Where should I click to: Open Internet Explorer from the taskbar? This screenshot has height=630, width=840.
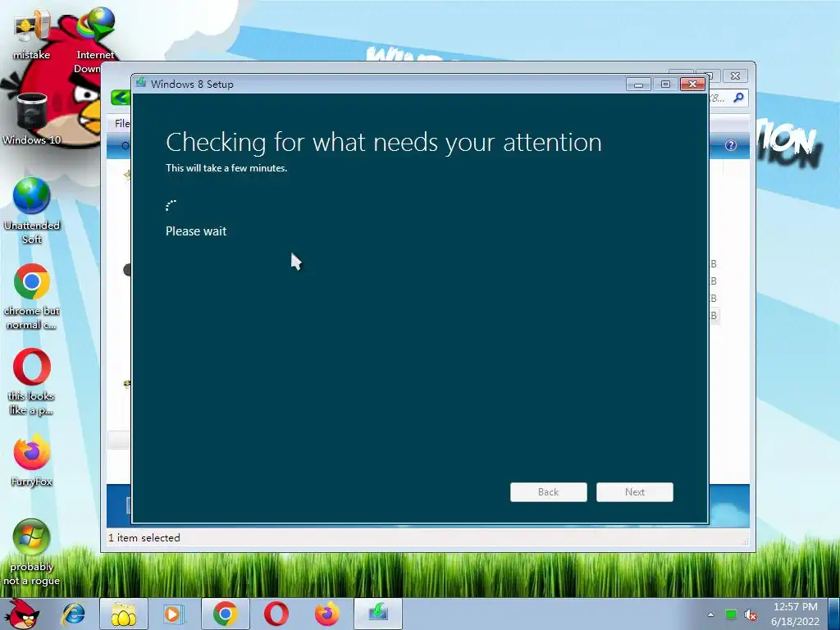(x=73, y=614)
